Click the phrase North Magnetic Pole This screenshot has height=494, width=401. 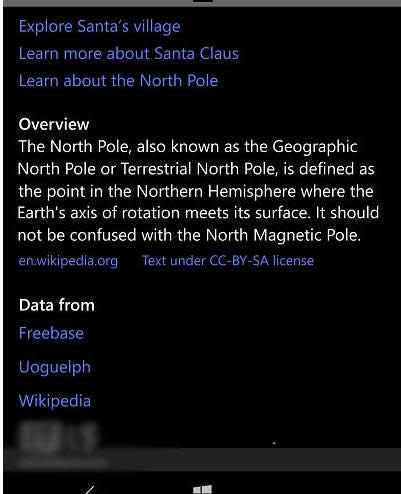pyautogui.click(x=283, y=235)
